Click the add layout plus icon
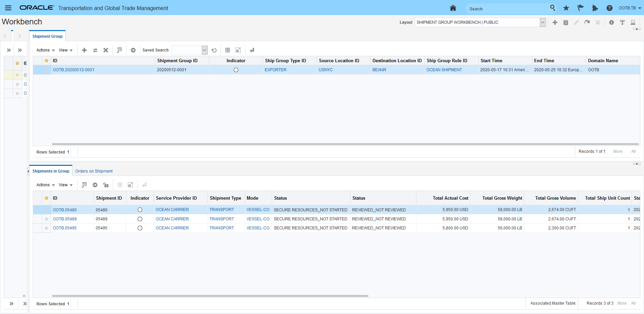Screen dimensions: 644x314 [x=555, y=22]
